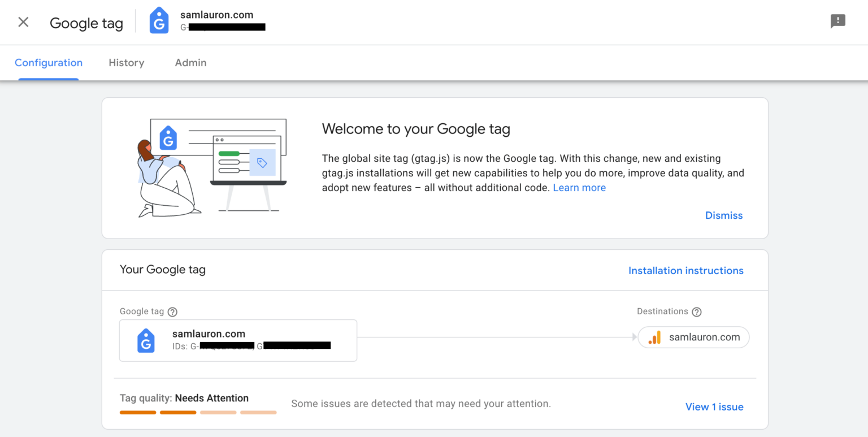
Task: Select the blue tag icon on samlauron.com card
Action: [146, 340]
